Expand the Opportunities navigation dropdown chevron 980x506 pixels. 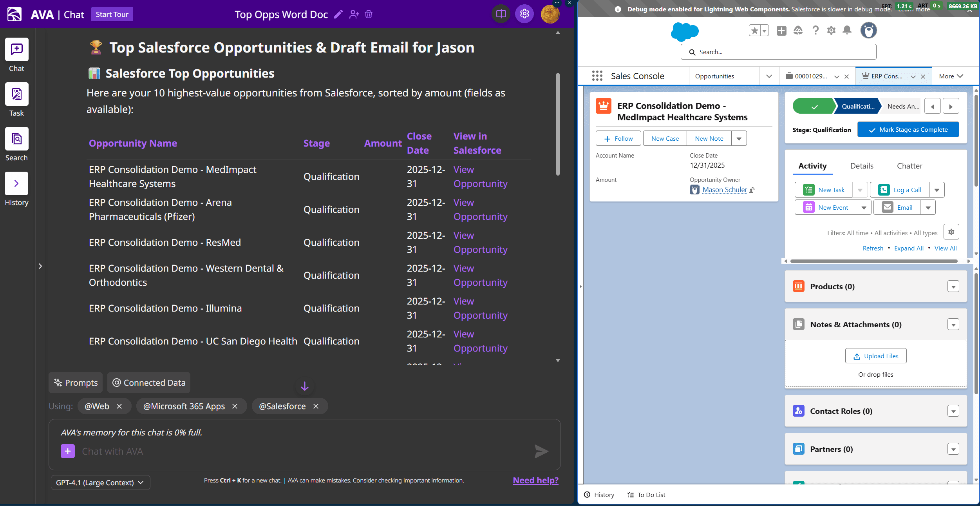tap(769, 76)
